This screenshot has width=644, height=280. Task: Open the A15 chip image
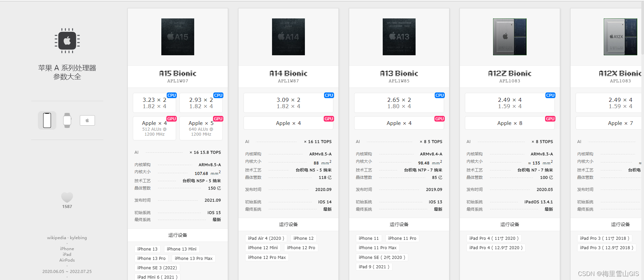(178, 37)
